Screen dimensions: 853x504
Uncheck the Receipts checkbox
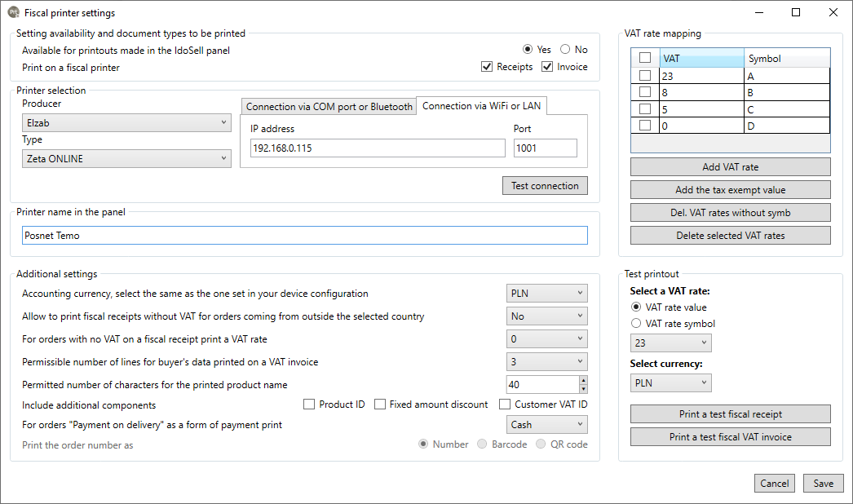(x=487, y=67)
